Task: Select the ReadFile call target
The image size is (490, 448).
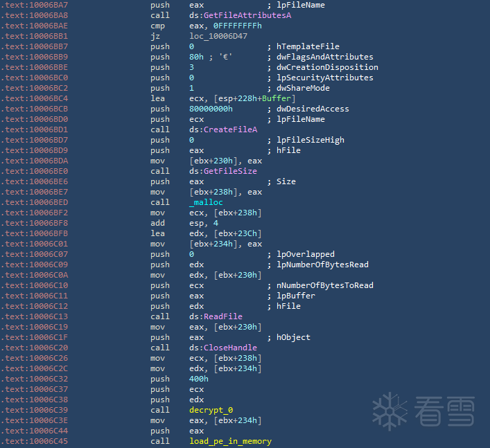Action: pyautogui.click(x=223, y=316)
